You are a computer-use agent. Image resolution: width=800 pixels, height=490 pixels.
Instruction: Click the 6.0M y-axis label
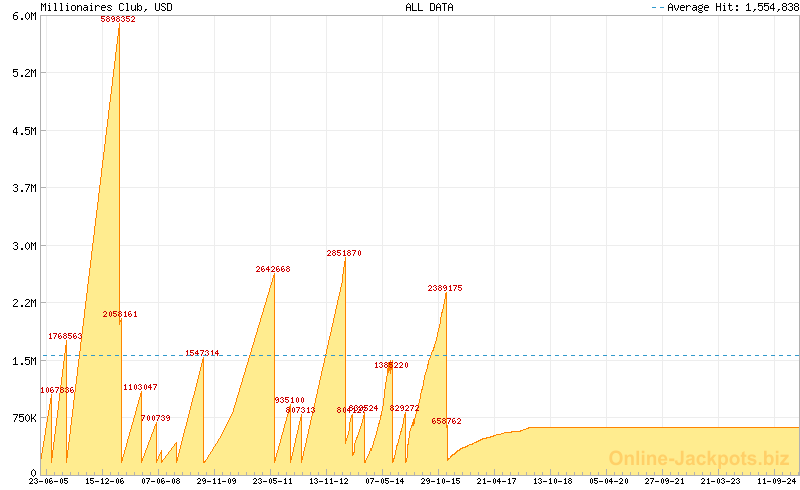coord(22,16)
